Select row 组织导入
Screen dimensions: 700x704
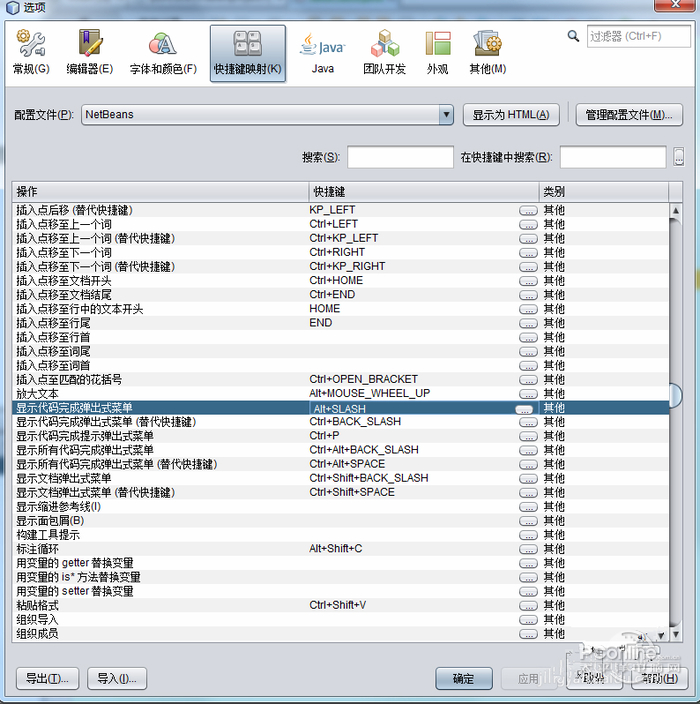pos(340,620)
